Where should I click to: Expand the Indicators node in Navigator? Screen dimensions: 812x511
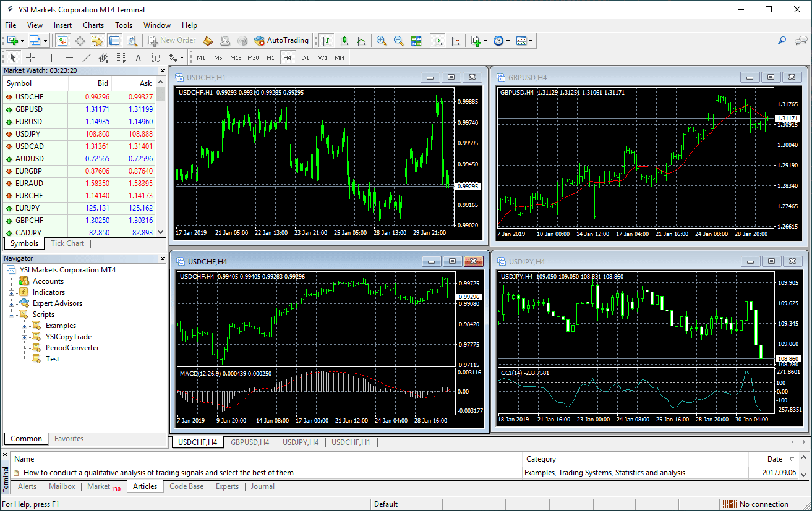pyautogui.click(x=12, y=292)
